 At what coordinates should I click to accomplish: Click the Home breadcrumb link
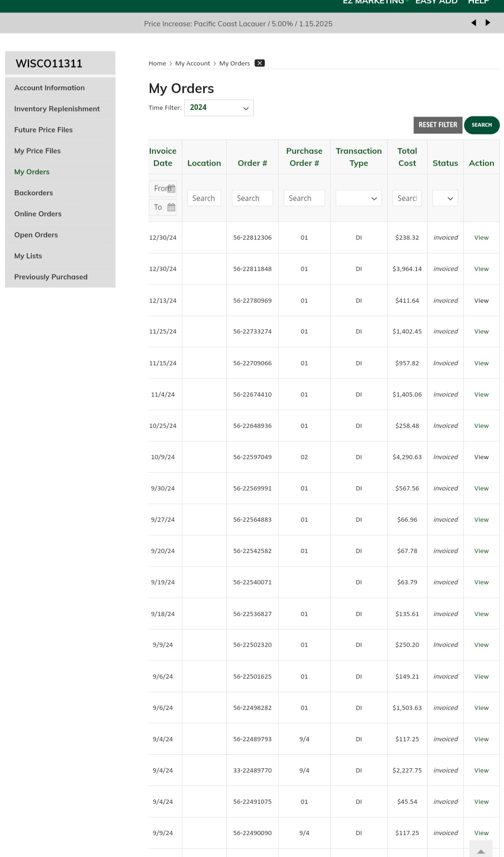pyautogui.click(x=157, y=64)
